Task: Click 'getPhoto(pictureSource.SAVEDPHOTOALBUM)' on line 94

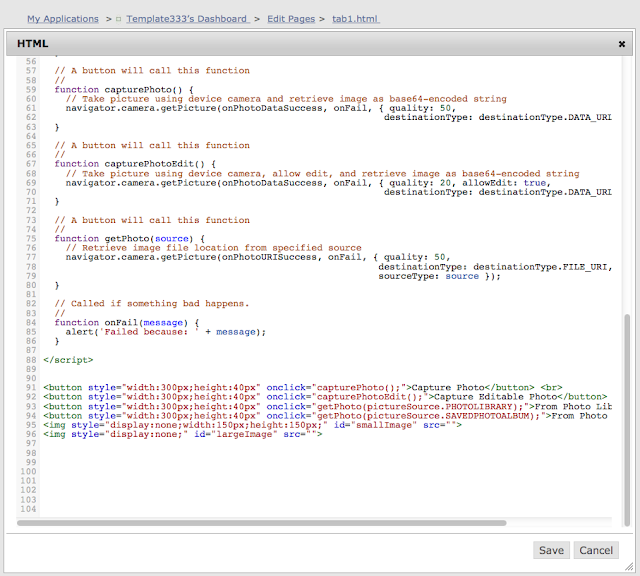Action: [x=427, y=416]
